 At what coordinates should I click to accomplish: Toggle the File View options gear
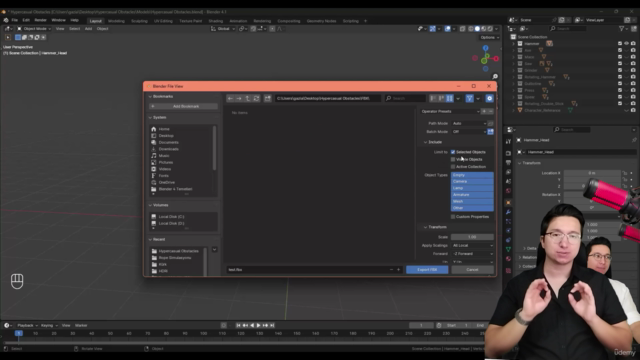[489, 98]
